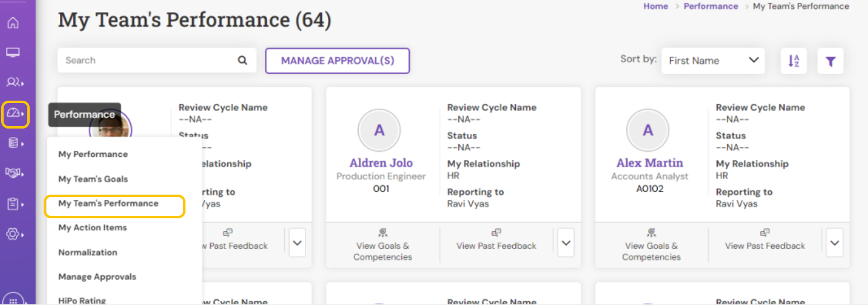868x305 pixels.
Task: Open the filter funnel icon
Action: click(x=830, y=61)
